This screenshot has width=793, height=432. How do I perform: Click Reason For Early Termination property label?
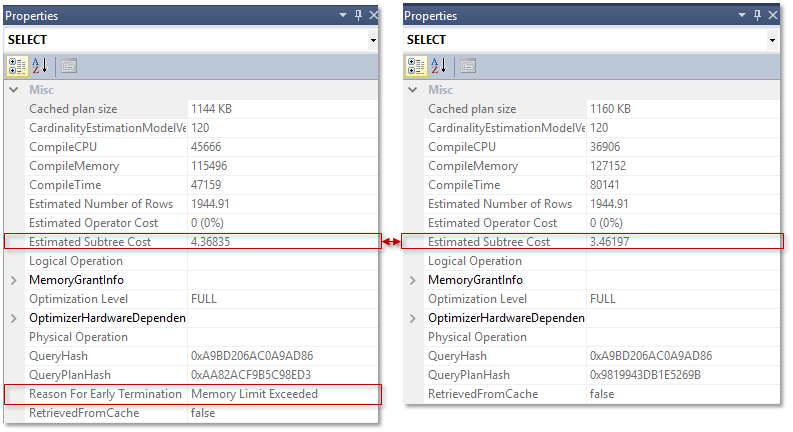(x=105, y=394)
